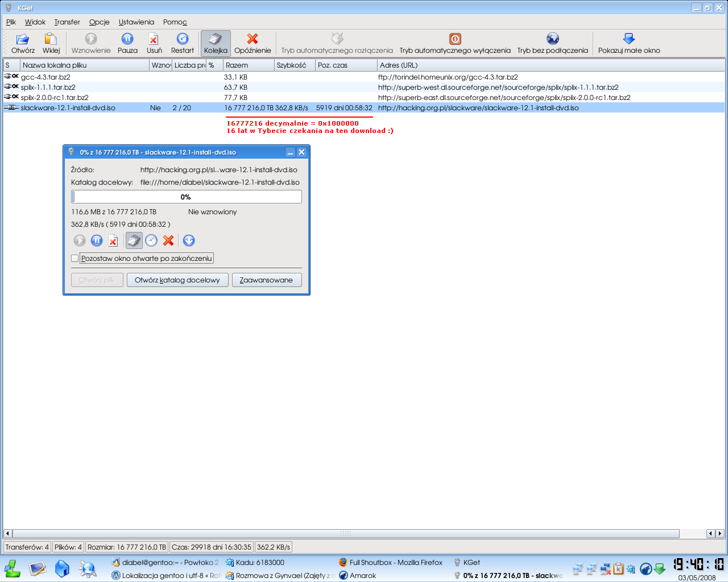Select the gcc-4.3.tar.bz2 transfer row
This screenshot has width=728, height=582.
tap(364, 77)
